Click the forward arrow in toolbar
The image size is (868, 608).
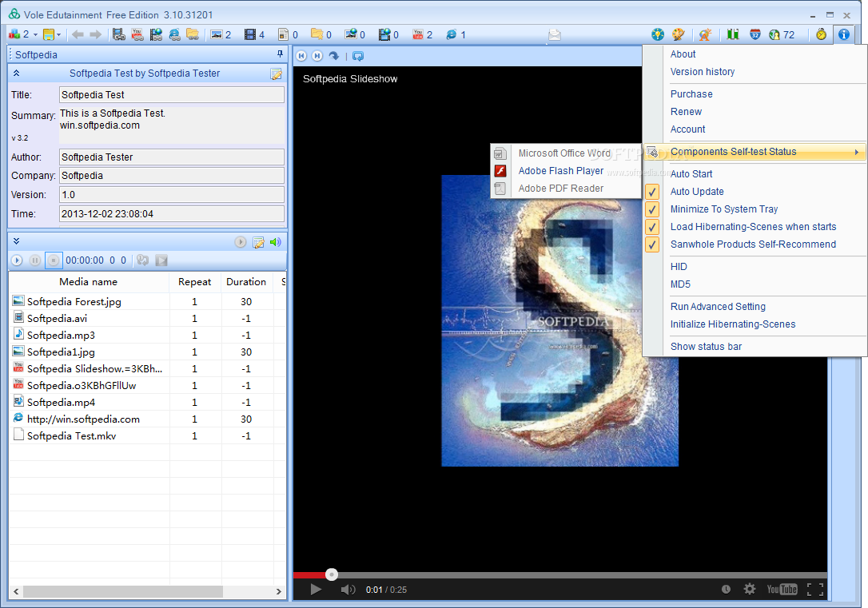(96, 35)
